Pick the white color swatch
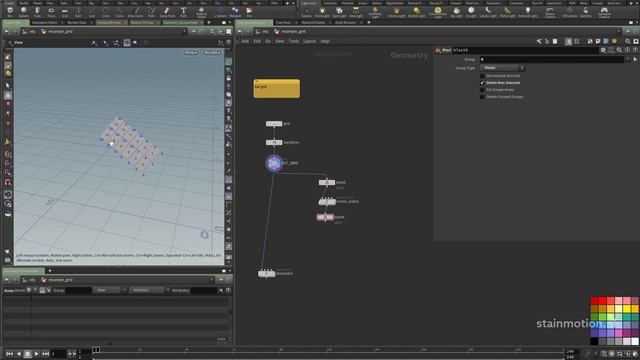640x360 pixels. point(635,341)
